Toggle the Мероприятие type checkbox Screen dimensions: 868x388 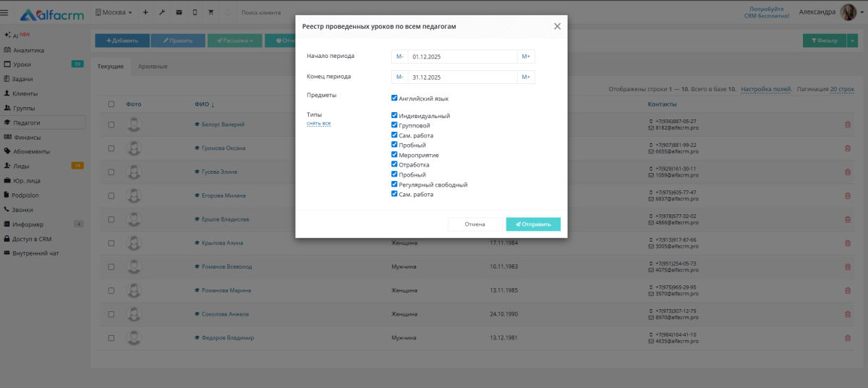click(394, 155)
